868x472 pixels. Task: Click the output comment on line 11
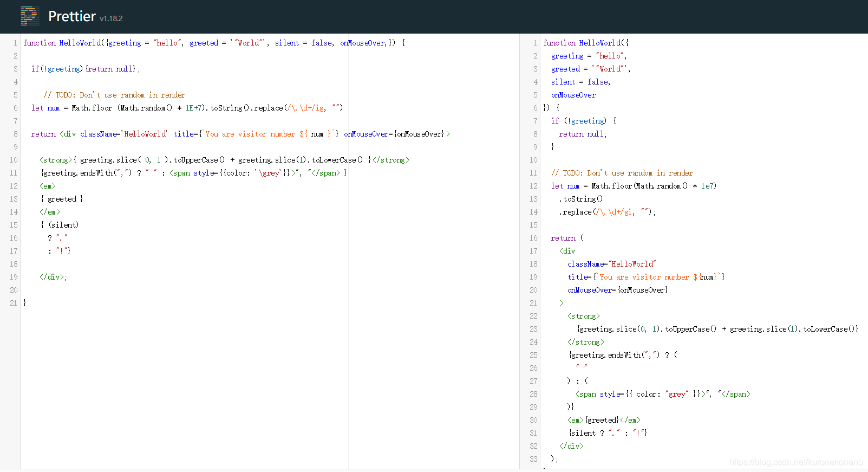pyautogui.click(x=622, y=173)
